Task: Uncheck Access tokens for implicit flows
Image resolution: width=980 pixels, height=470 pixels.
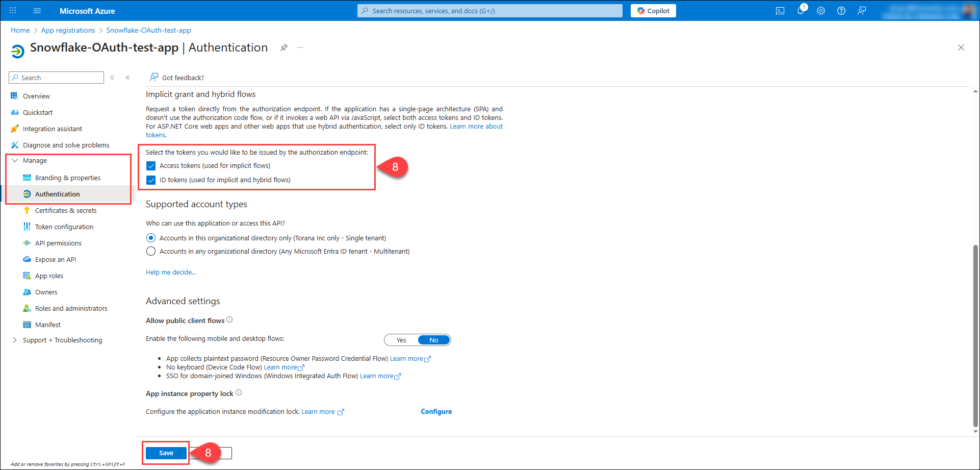Action: (x=151, y=166)
